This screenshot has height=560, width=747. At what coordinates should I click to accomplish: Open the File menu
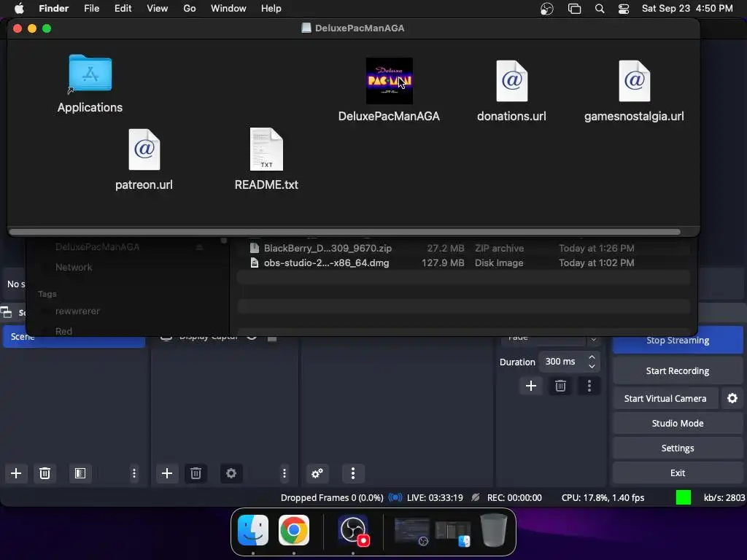coord(91,9)
